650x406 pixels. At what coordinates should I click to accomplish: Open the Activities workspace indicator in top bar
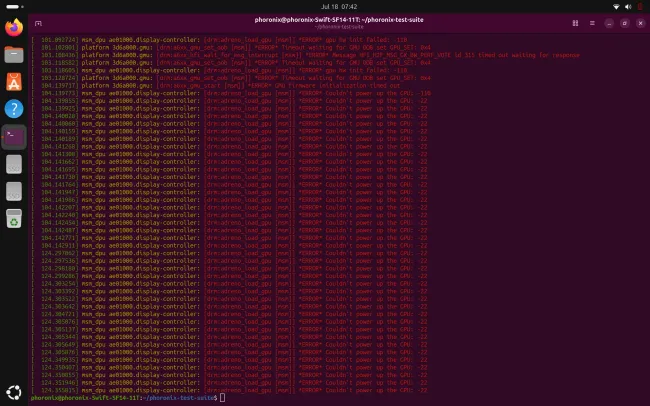[15, 7]
